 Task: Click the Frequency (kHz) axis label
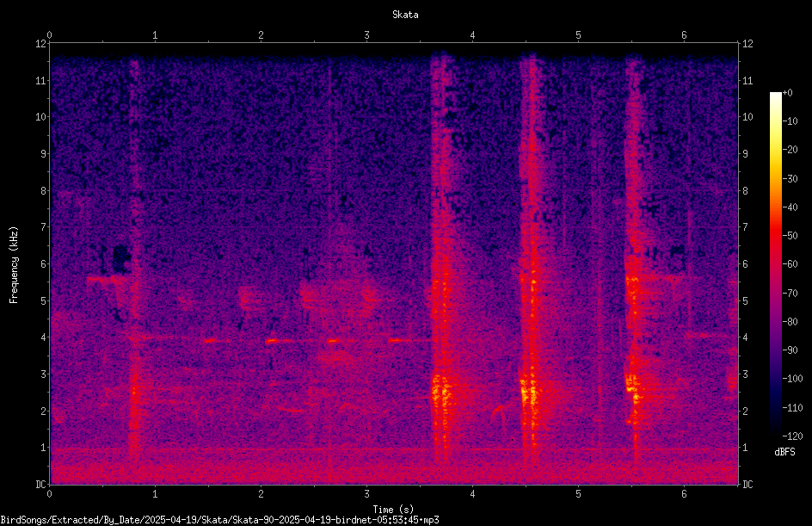tap(14, 264)
